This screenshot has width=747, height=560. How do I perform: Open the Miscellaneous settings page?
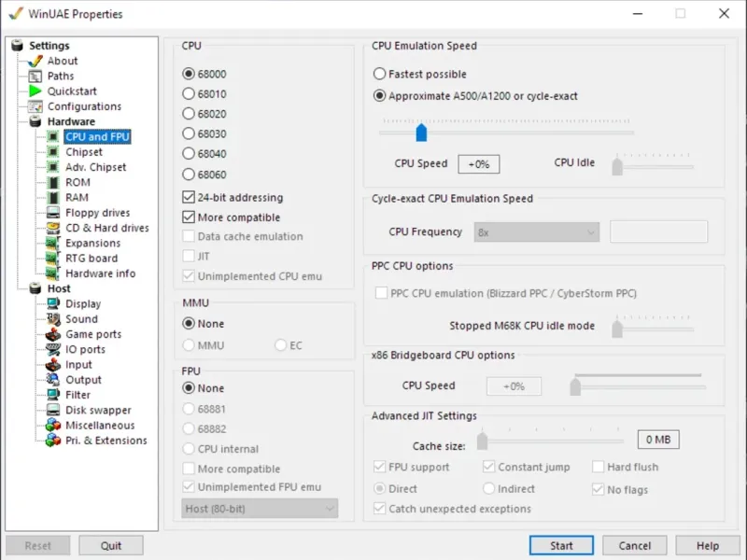click(100, 426)
